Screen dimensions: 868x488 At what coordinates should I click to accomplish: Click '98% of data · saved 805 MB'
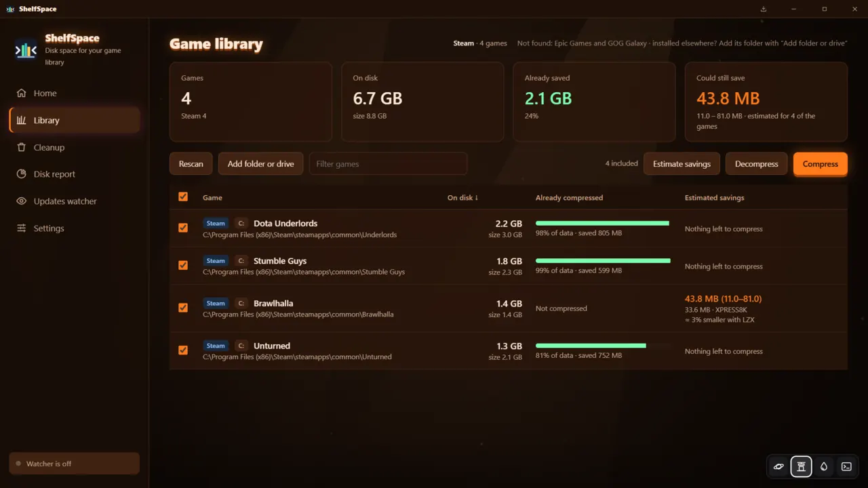tap(578, 232)
